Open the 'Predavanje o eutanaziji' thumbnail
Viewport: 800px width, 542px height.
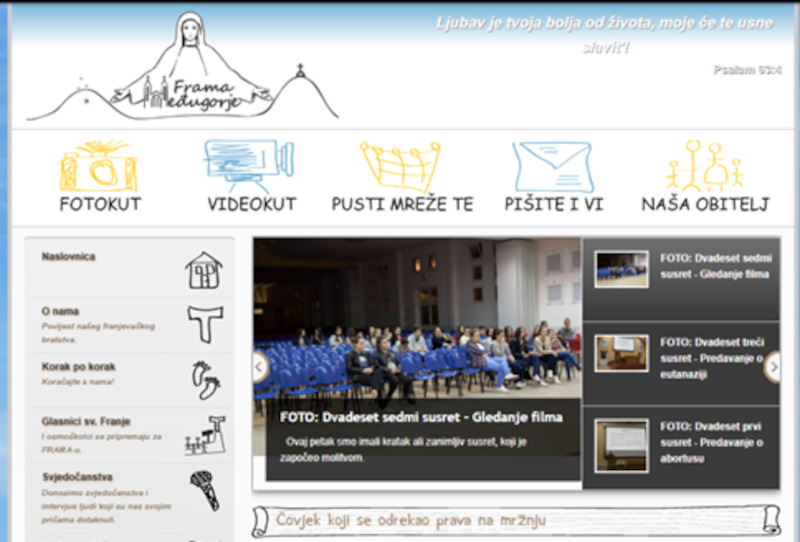click(x=621, y=353)
